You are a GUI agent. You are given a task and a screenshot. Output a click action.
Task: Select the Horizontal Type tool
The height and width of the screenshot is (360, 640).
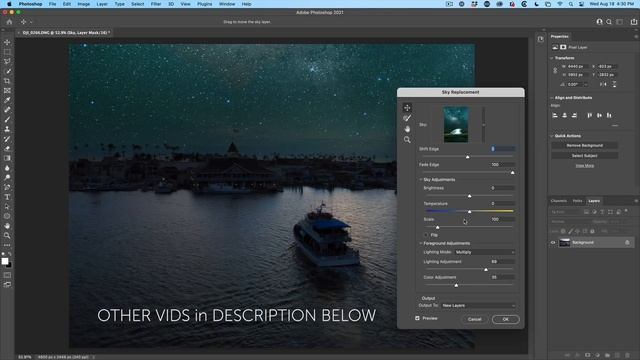click(7, 197)
